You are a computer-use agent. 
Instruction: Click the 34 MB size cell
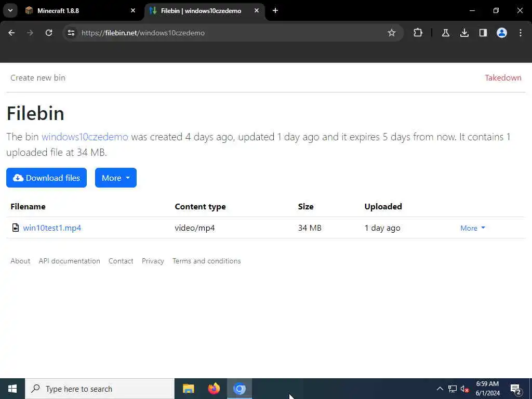click(310, 228)
